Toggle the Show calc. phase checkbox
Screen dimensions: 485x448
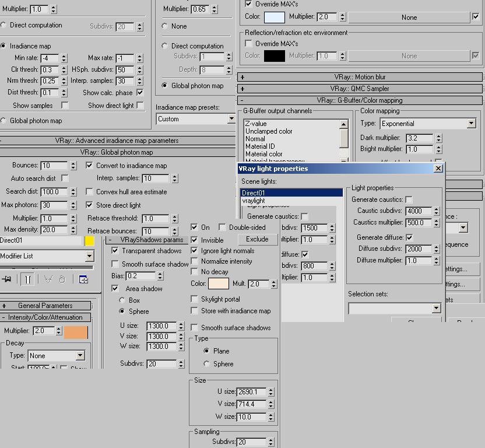(140, 93)
